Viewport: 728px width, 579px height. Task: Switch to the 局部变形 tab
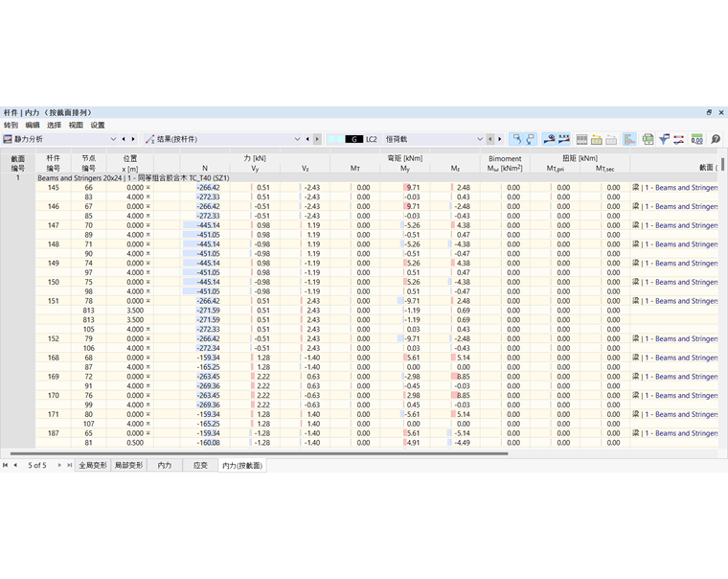(128, 465)
